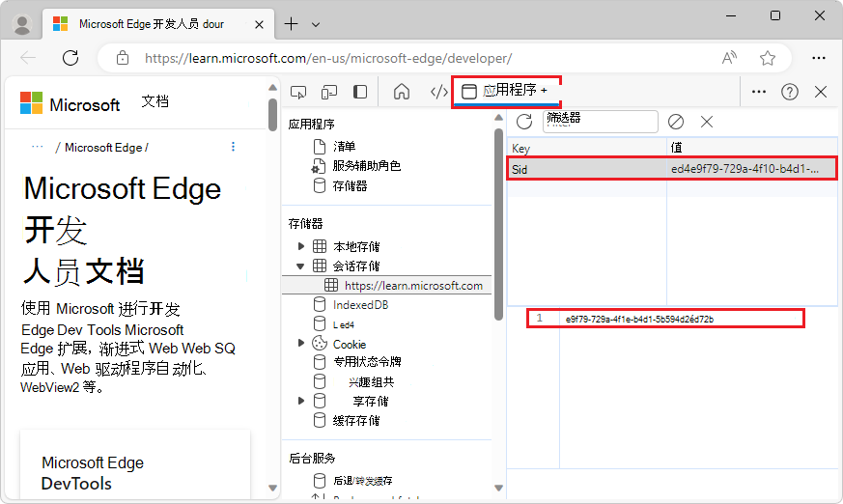Open the tab actions dropdown chevron

(x=316, y=25)
